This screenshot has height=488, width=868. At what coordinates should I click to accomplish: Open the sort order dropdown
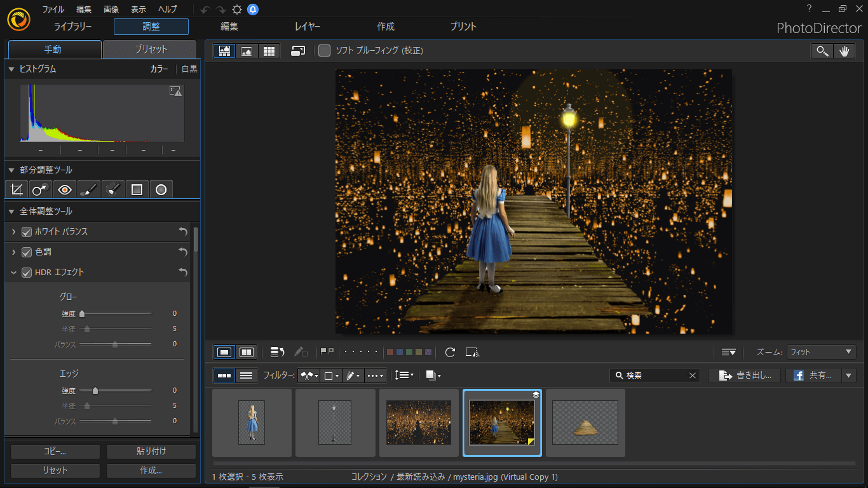(x=404, y=376)
